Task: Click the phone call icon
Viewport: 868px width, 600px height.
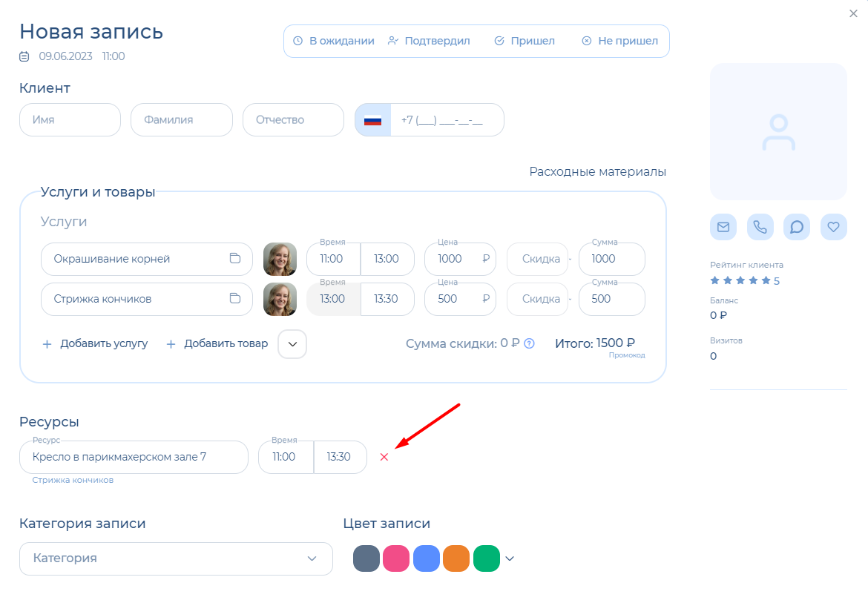Action: tap(760, 227)
